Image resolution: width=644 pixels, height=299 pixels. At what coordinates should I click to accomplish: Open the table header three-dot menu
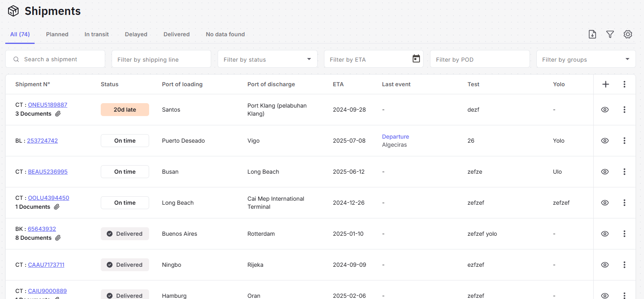(x=624, y=84)
